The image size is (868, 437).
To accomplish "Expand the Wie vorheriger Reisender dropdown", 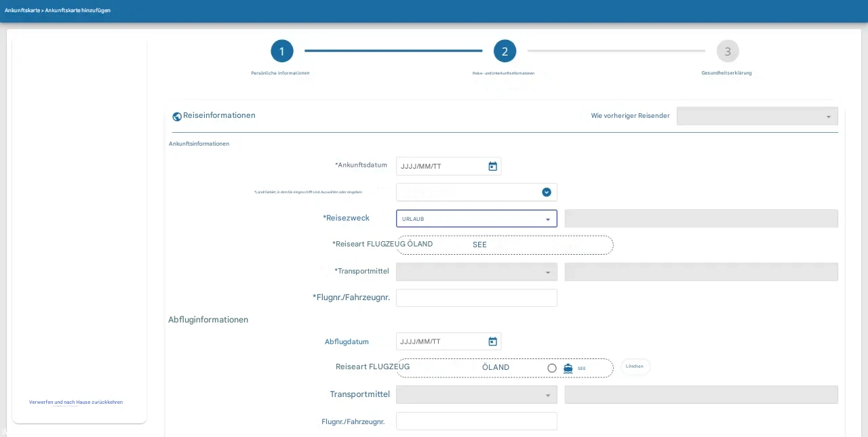I will point(757,117).
